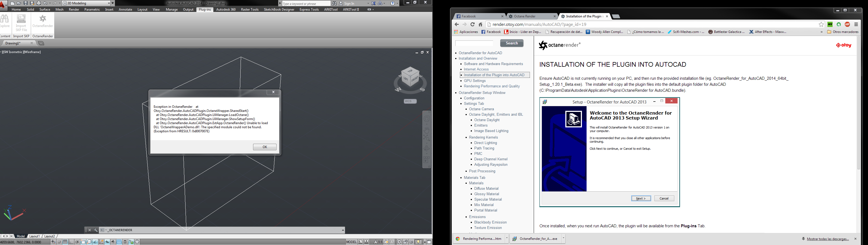Switch to the Facebook browser tab
Screen dimensions: 868x245
(x=479, y=16)
